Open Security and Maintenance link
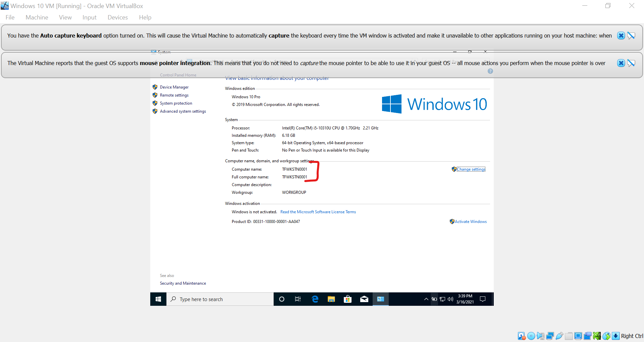 tap(183, 283)
